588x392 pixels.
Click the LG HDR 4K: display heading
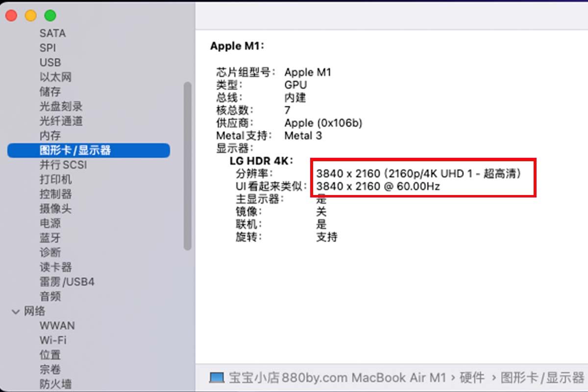[261, 161]
